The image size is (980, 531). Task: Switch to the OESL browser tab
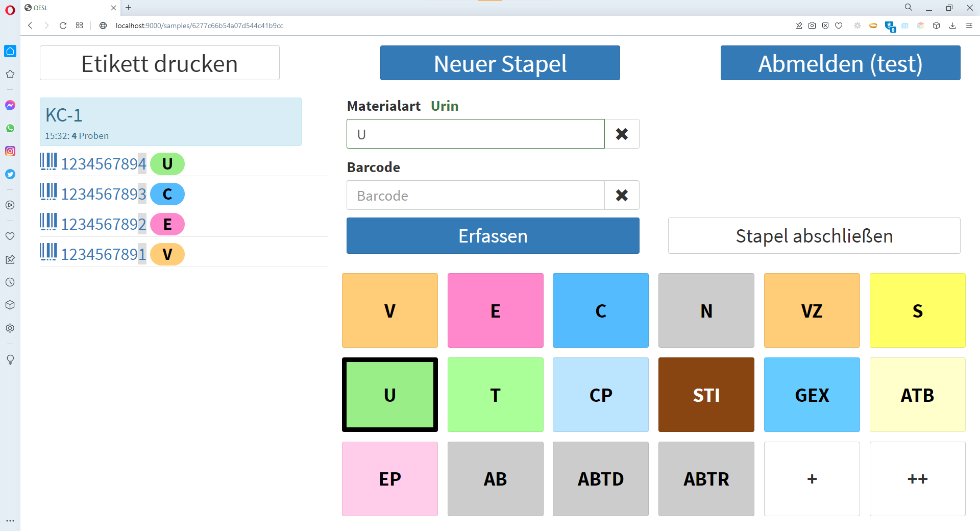click(66, 8)
